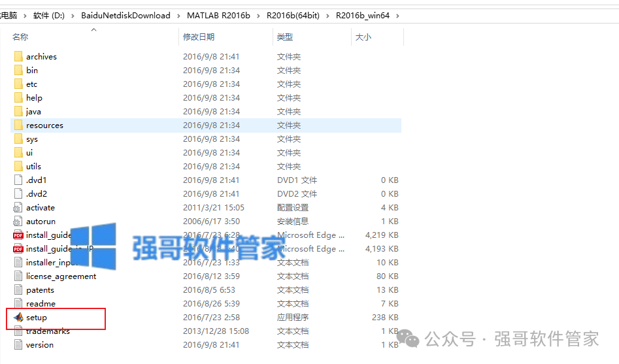
Task: Click the ui folder icon
Action: [18, 152]
